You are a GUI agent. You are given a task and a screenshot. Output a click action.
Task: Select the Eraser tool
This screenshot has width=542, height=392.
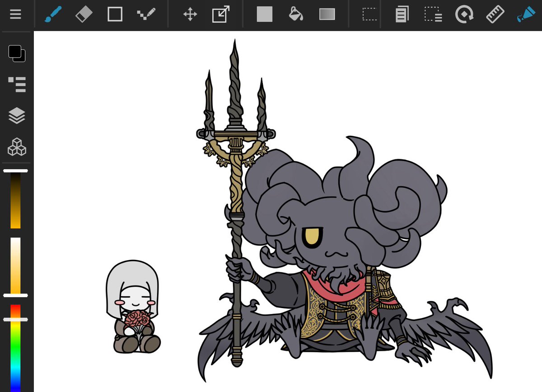pyautogui.click(x=84, y=14)
